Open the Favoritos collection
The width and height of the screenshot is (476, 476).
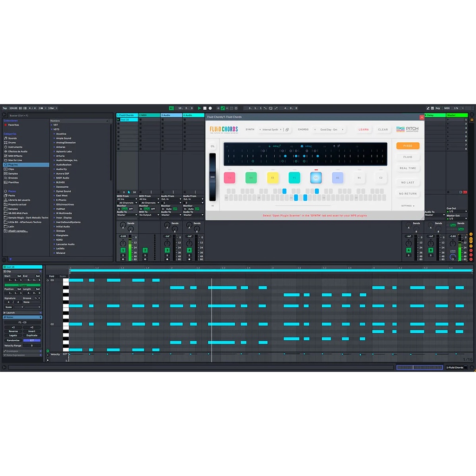point(13,125)
